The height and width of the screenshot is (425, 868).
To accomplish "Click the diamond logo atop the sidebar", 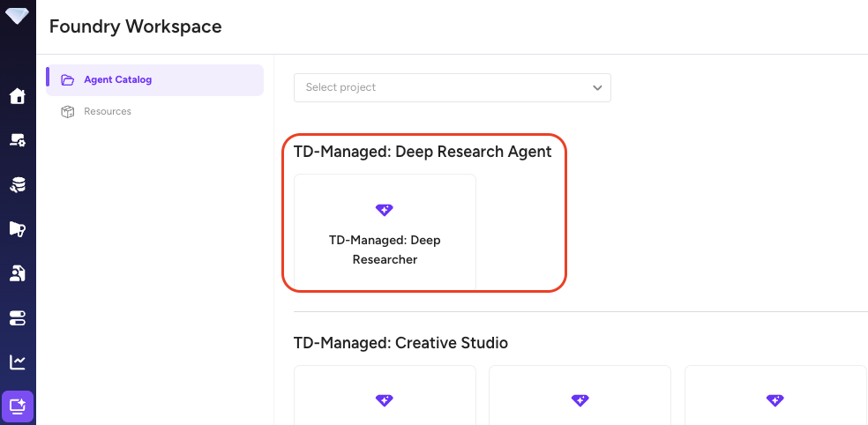I will [x=17, y=15].
